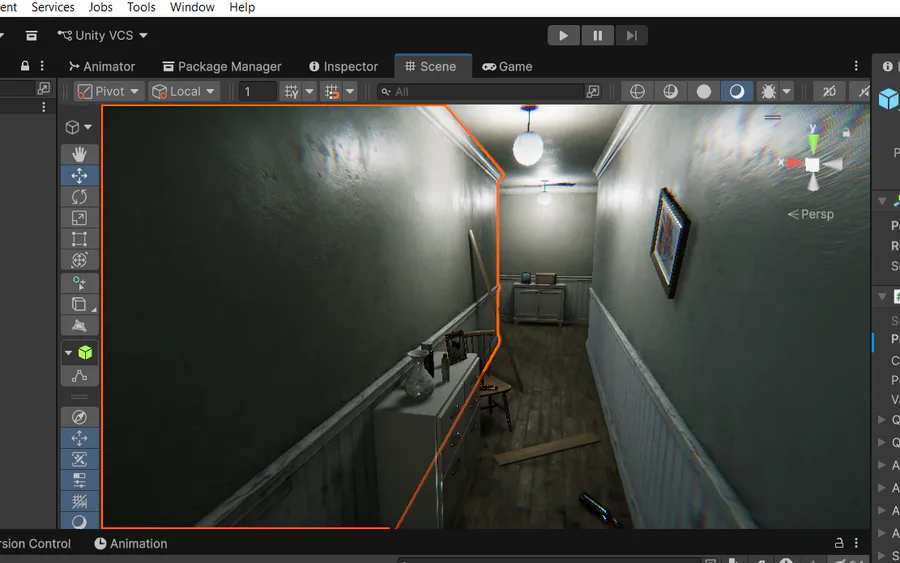Viewport: 900px width, 563px height.
Task: Toggle unlit solid-circle draw mode
Action: [x=704, y=91]
